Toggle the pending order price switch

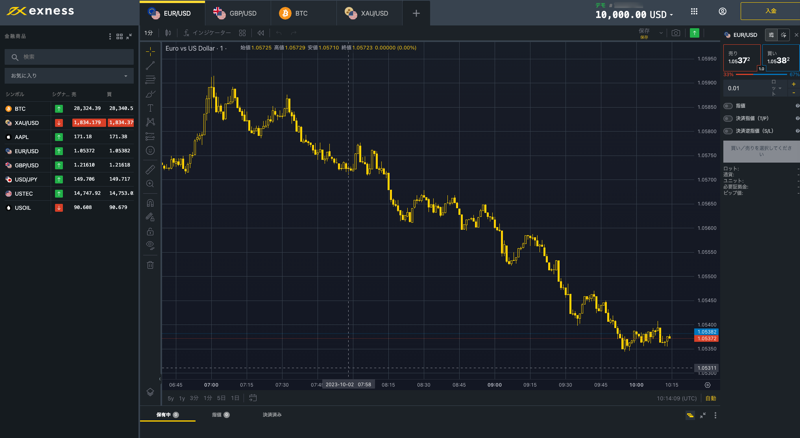pos(728,106)
